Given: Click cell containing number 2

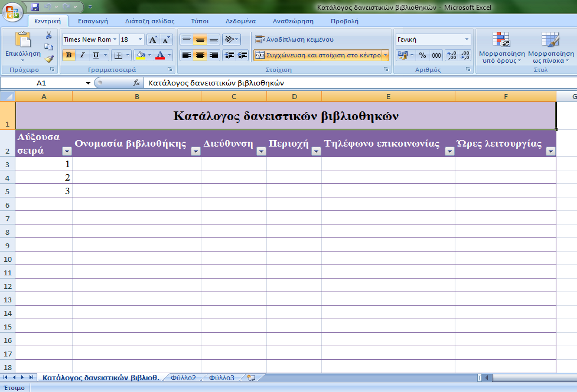Looking at the screenshot, I should (44, 177).
